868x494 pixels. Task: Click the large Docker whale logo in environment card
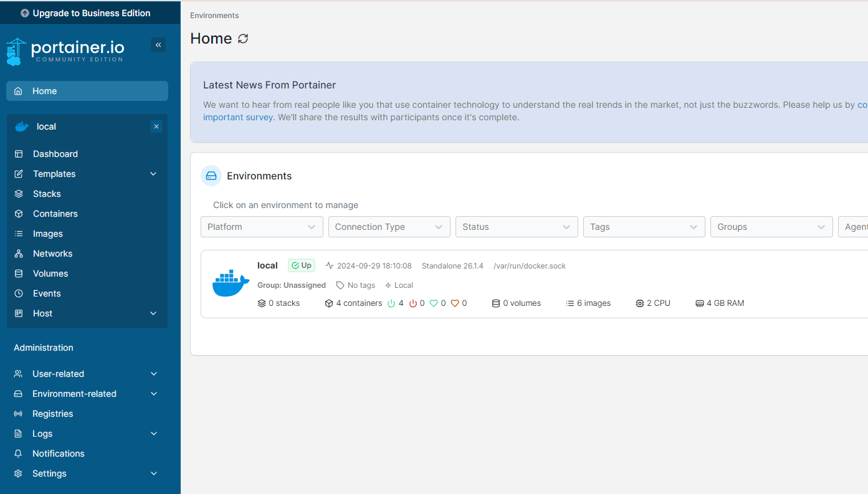point(231,283)
